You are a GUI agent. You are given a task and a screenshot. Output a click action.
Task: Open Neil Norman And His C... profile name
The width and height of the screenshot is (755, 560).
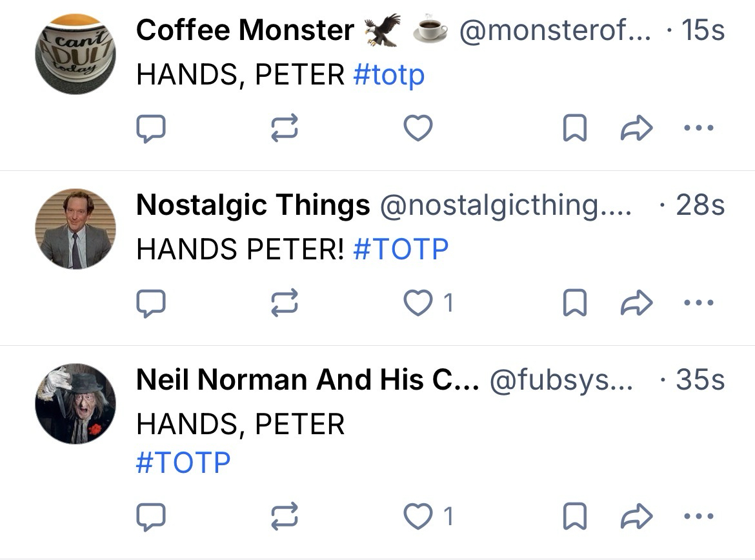coord(307,379)
